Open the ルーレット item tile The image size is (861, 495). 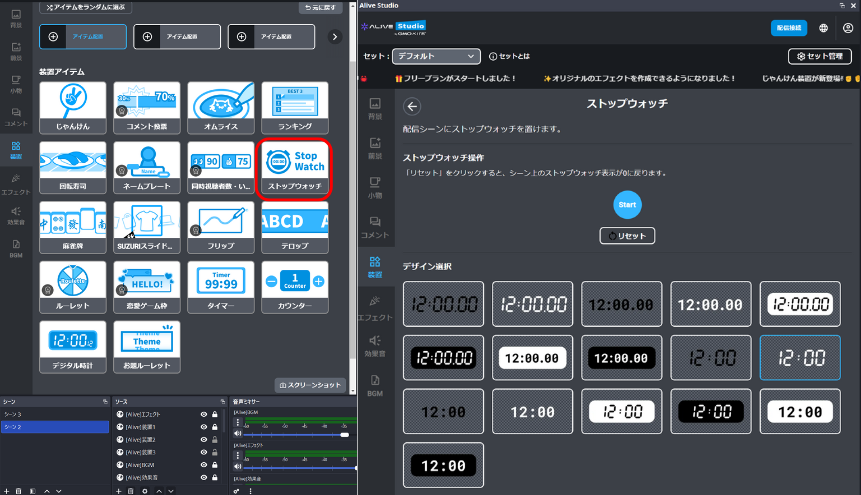pyautogui.click(x=72, y=284)
